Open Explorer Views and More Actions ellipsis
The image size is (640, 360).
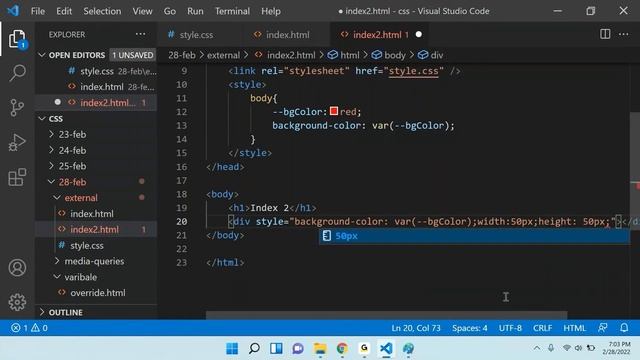pyautogui.click(x=140, y=34)
